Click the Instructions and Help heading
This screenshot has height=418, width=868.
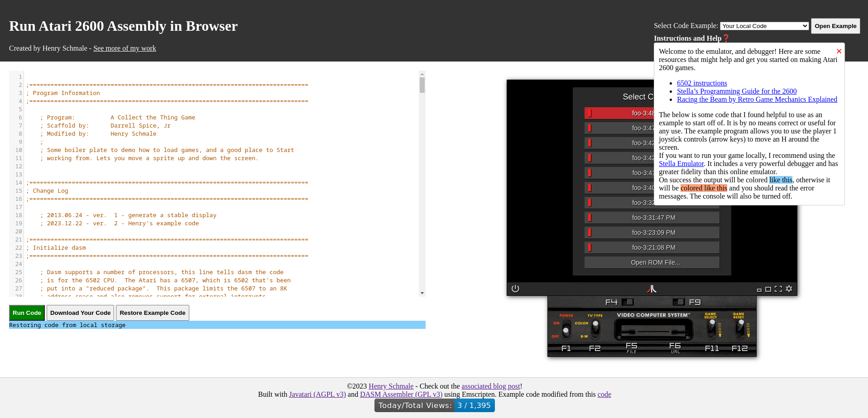coord(687,38)
